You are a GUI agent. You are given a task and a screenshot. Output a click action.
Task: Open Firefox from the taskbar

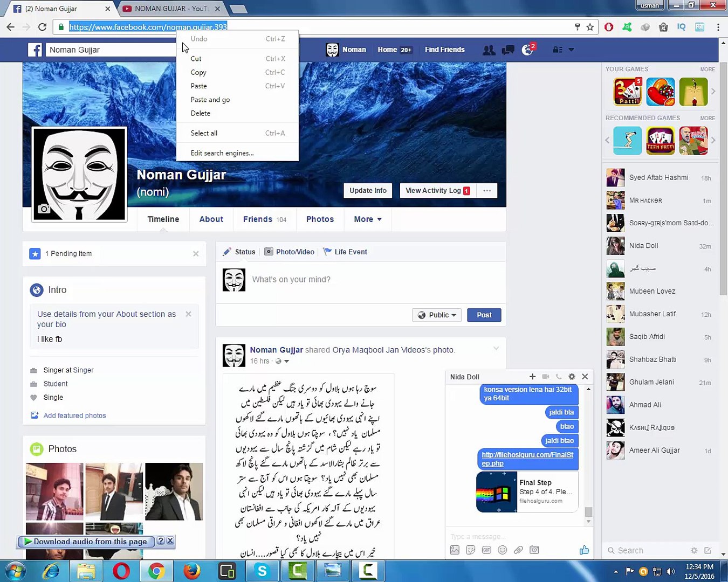point(191,571)
